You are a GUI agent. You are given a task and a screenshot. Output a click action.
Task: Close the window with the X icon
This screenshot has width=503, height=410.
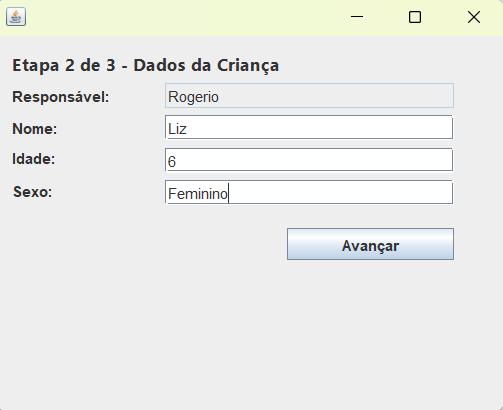474,17
